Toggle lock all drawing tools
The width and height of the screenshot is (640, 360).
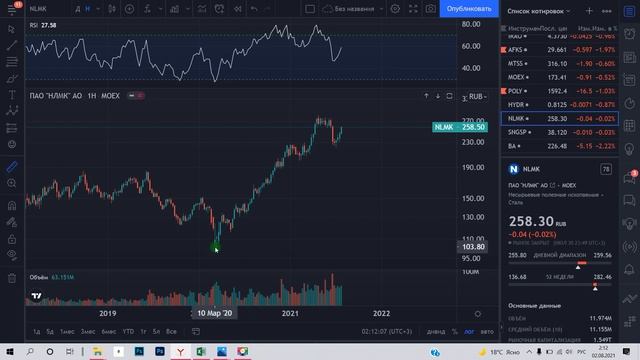[x=12, y=239]
